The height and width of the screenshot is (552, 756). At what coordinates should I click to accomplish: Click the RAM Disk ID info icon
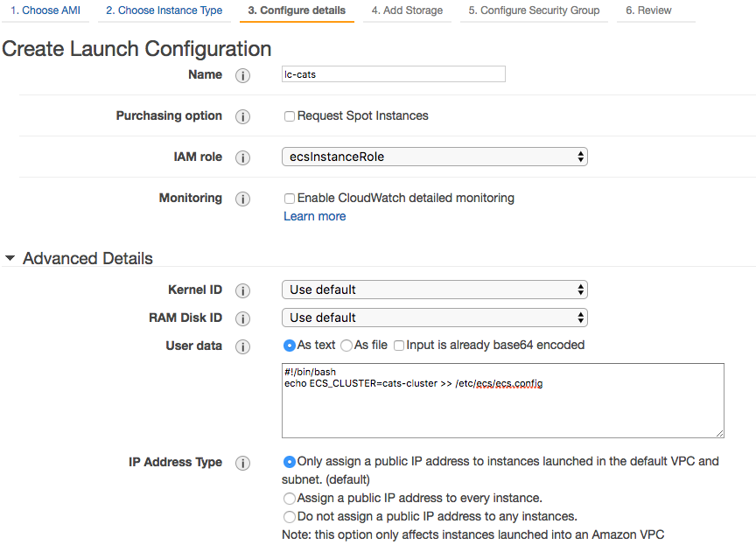click(243, 318)
